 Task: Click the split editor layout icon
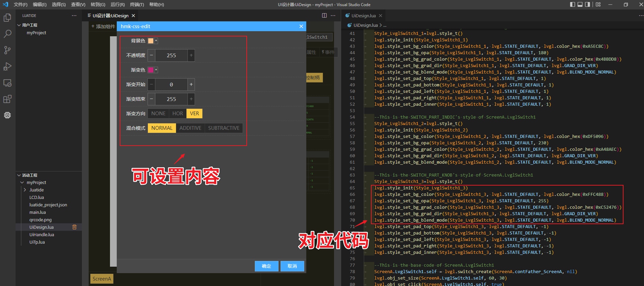(x=324, y=16)
